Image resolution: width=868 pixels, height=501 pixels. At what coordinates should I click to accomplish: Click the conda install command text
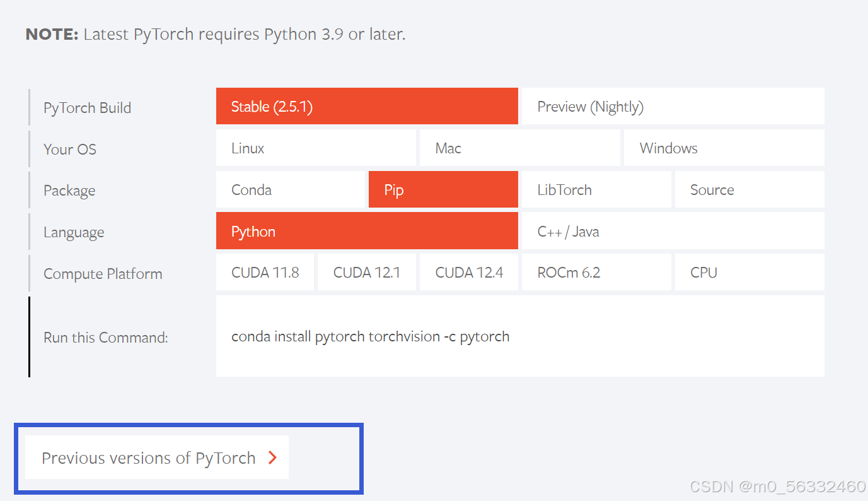pyautogui.click(x=370, y=336)
